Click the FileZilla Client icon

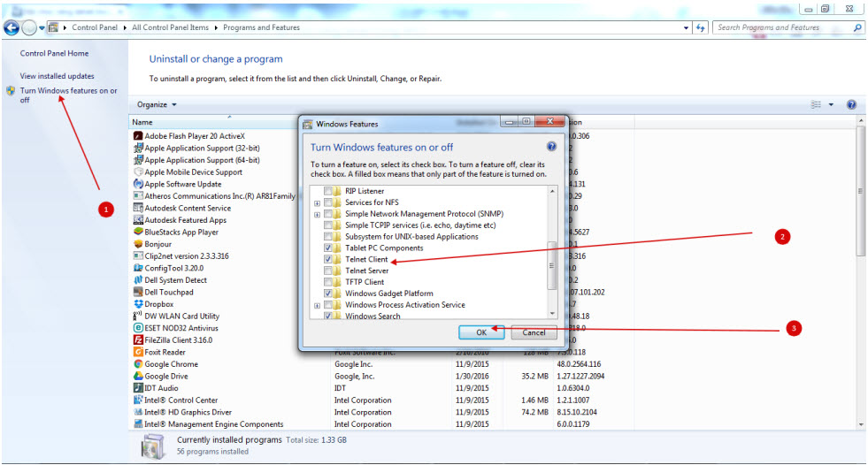pos(138,339)
